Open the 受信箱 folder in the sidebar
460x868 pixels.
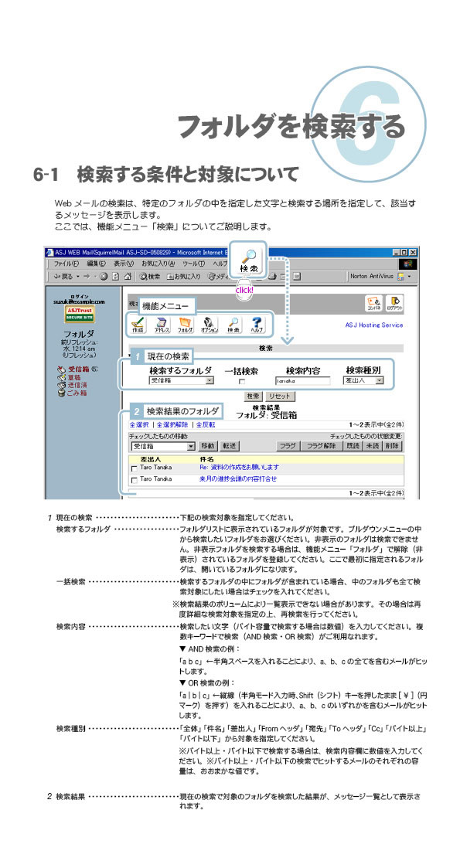[77, 369]
